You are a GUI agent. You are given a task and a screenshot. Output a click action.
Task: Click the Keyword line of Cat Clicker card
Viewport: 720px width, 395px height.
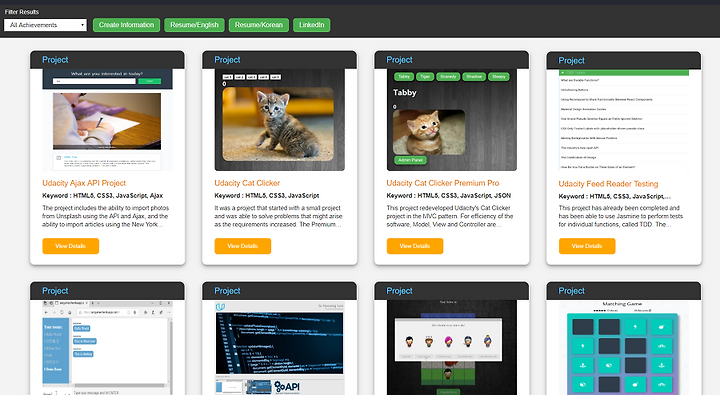coord(267,196)
